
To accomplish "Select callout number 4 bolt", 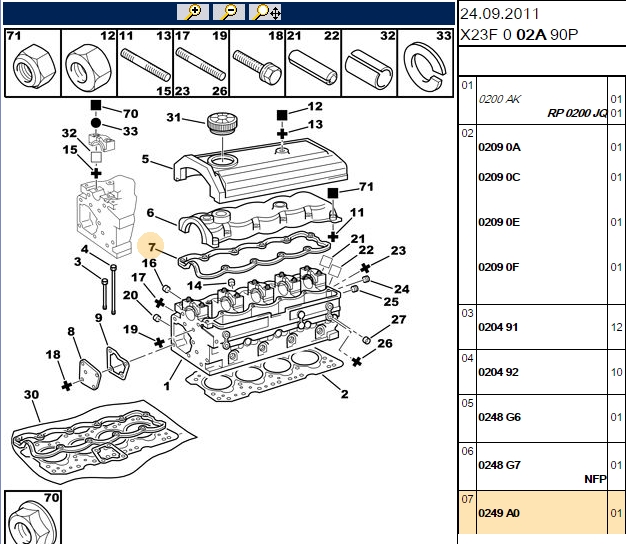I will coord(85,249).
